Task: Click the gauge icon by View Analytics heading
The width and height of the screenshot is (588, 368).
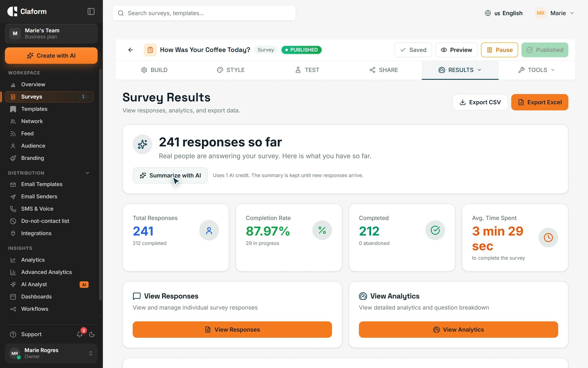Action: tap(363, 296)
